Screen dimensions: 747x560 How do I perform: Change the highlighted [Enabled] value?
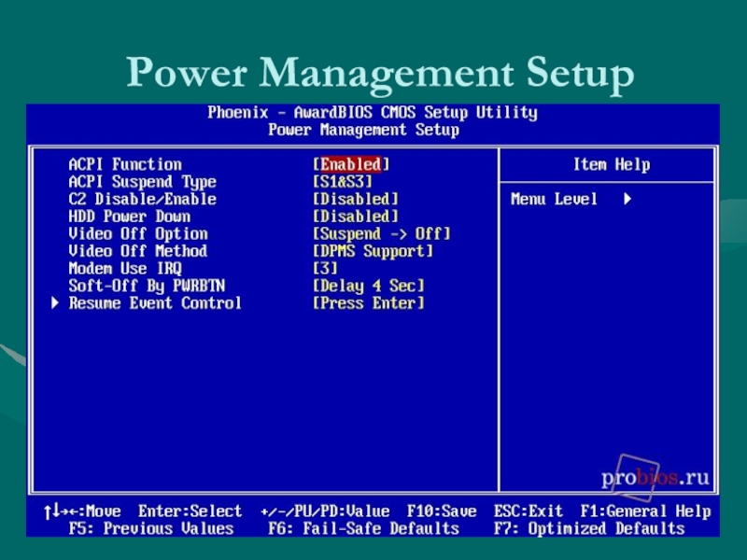(x=351, y=165)
